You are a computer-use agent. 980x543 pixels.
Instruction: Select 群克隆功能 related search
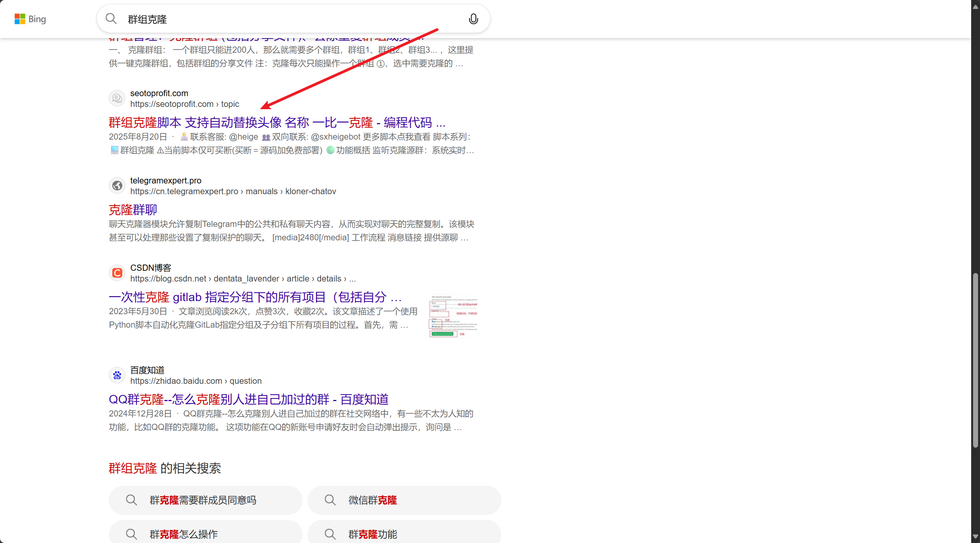point(373,534)
